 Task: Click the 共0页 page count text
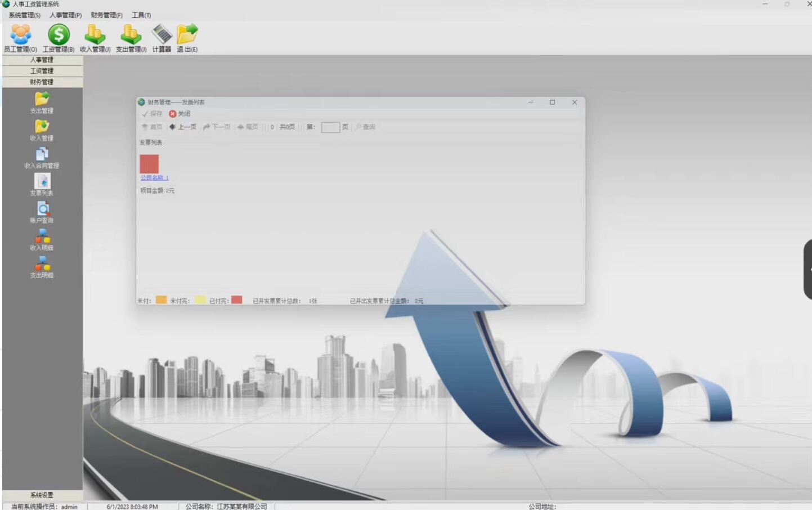288,127
